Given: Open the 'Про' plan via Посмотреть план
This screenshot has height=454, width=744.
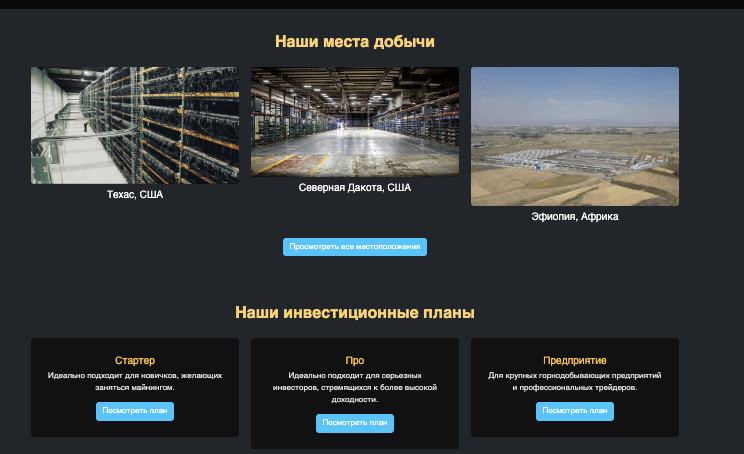Looking at the screenshot, I should [354, 423].
